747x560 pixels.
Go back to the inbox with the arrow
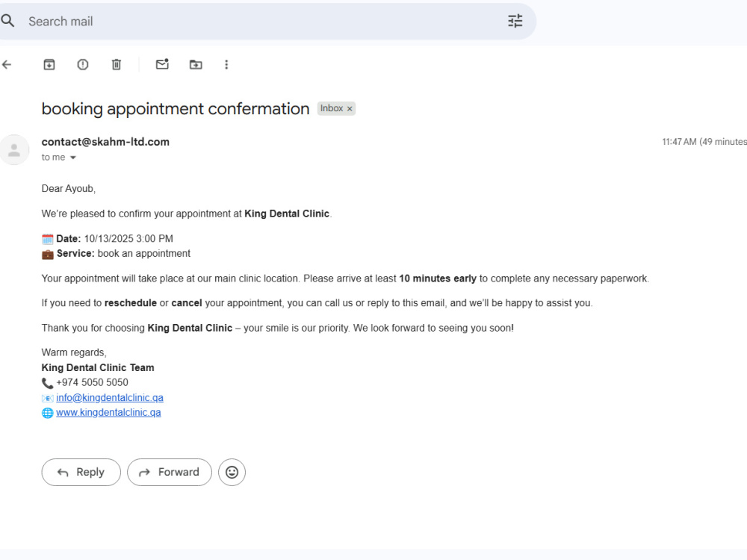pos(7,64)
